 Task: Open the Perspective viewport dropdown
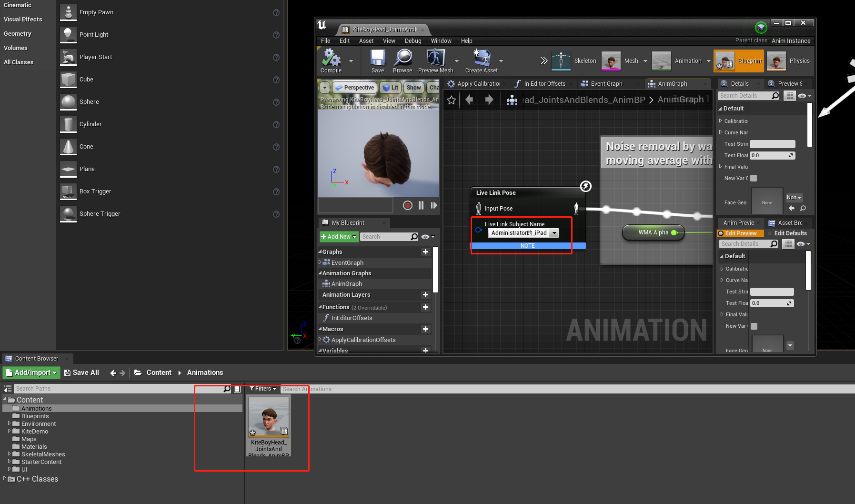tap(354, 87)
